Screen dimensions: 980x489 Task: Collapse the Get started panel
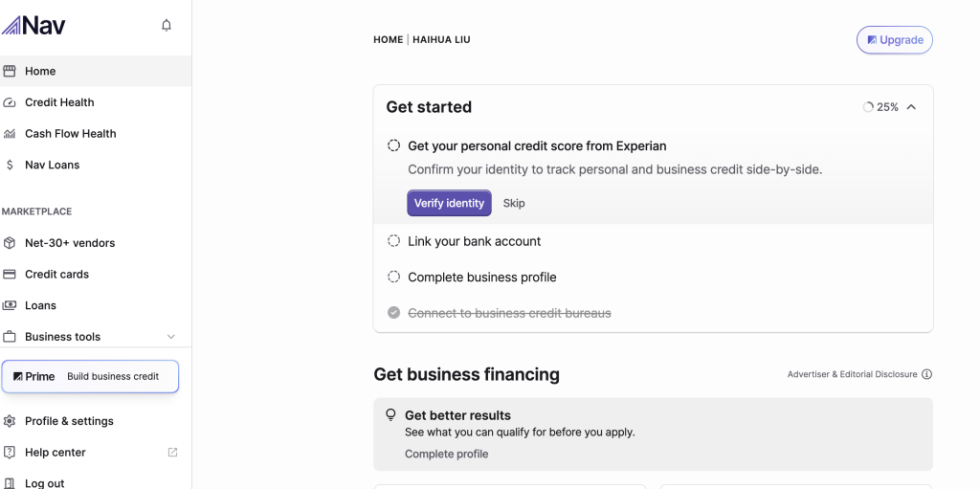tap(911, 107)
